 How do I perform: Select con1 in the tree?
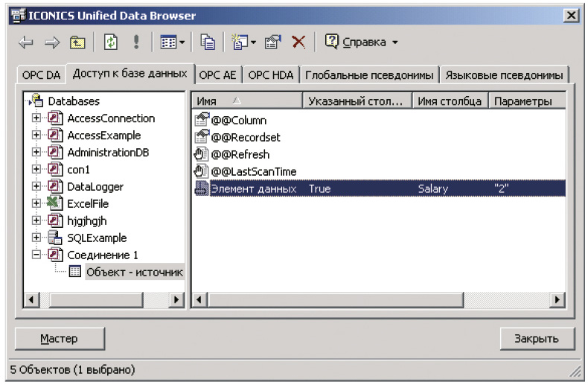point(78,170)
